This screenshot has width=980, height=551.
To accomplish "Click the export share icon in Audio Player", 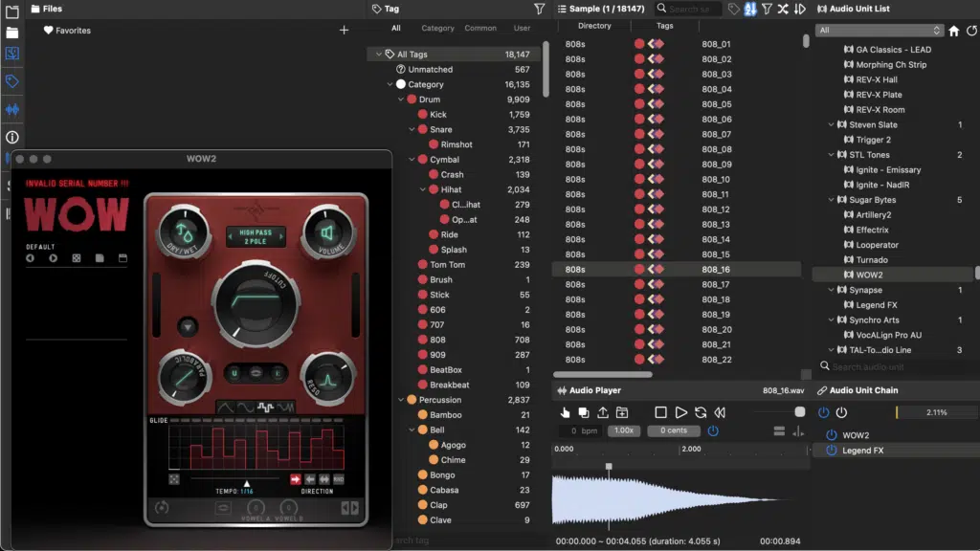I will coord(603,412).
